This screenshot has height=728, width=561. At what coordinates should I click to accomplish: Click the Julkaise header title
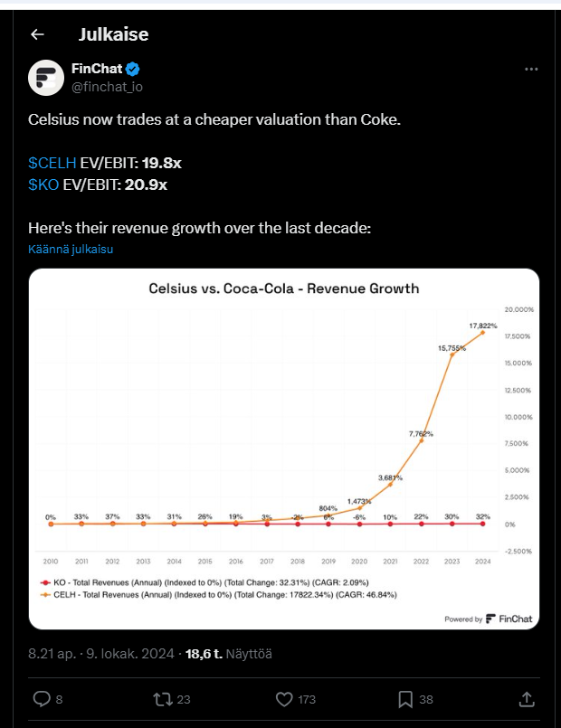[x=113, y=34]
